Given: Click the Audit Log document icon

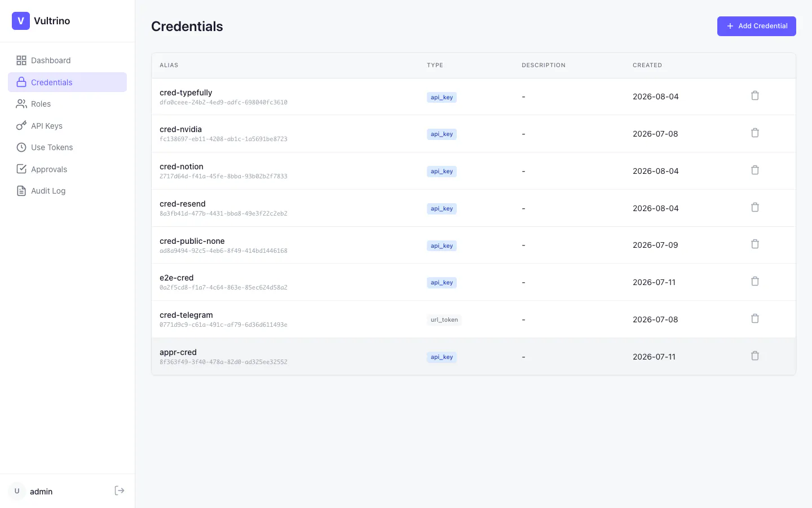Looking at the screenshot, I should (x=21, y=191).
